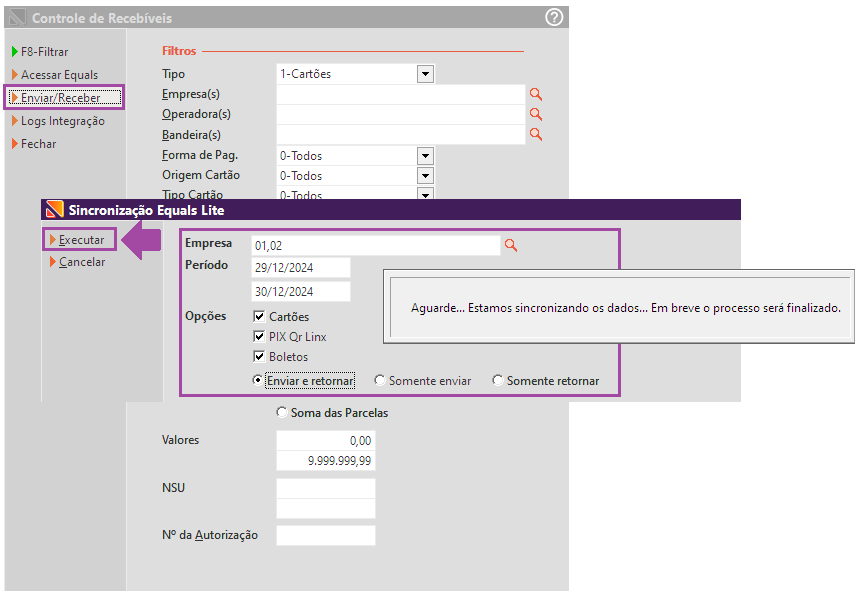859x608 pixels.
Task: Click the search magnifier beside Operadora(s) field
Action: (536, 114)
